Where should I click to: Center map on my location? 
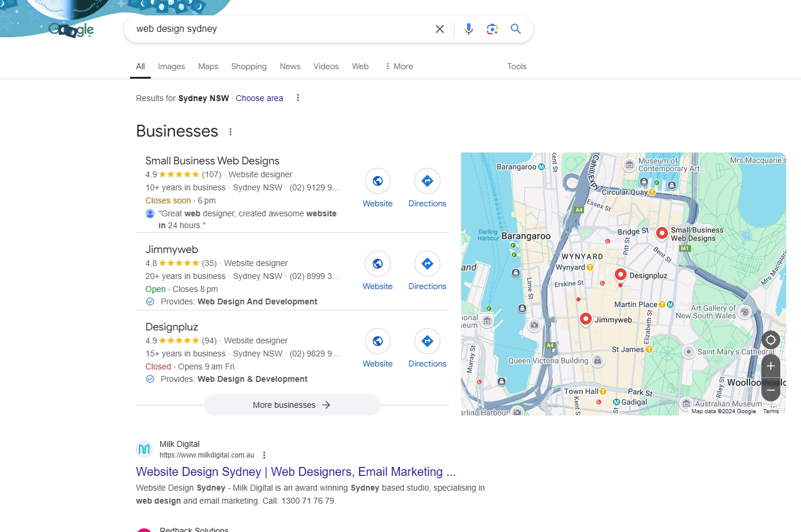click(x=771, y=340)
